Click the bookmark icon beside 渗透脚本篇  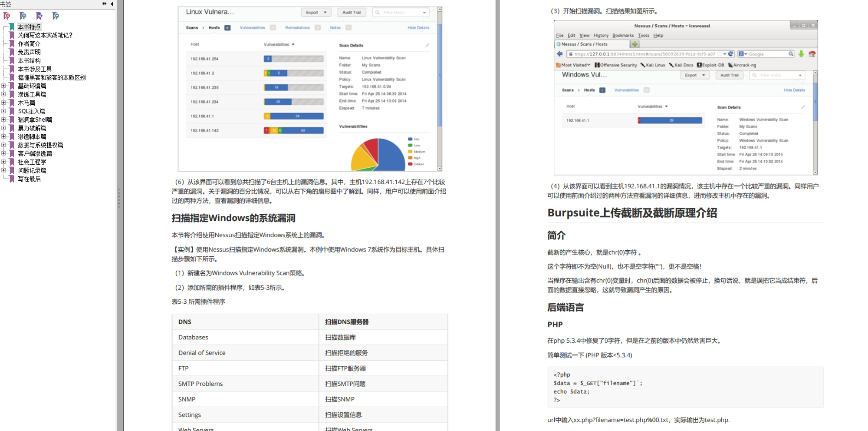12,137
